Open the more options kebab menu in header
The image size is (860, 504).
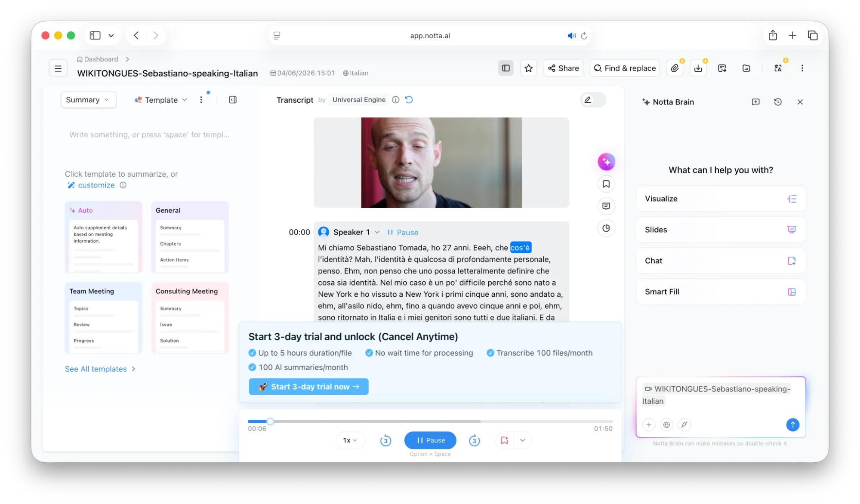coord(802,68)
